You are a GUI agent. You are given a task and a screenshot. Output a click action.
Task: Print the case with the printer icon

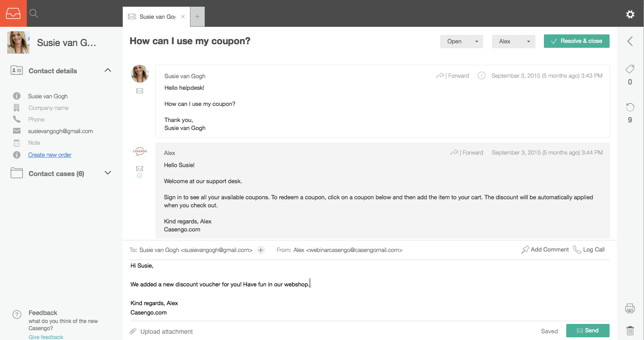630,308
